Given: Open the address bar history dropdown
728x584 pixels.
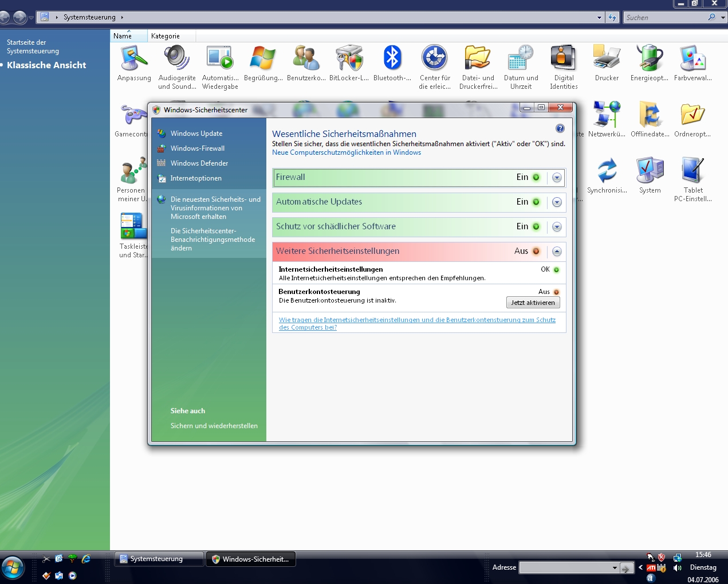Looking at the screenshot, I should click(600, 17).
